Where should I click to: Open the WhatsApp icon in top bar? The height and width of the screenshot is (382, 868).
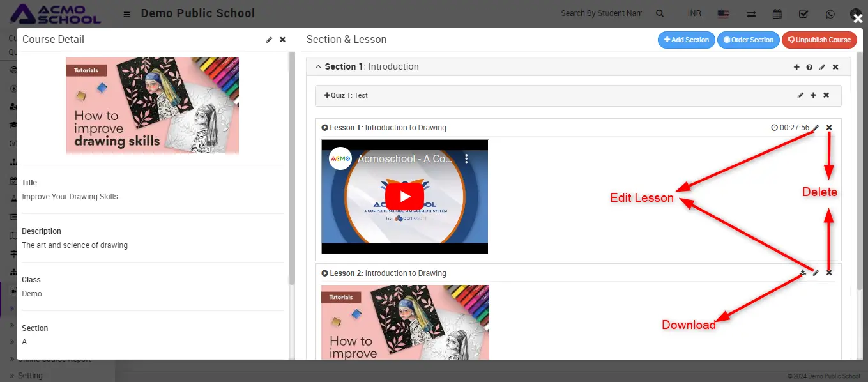(x=830, y=13)
